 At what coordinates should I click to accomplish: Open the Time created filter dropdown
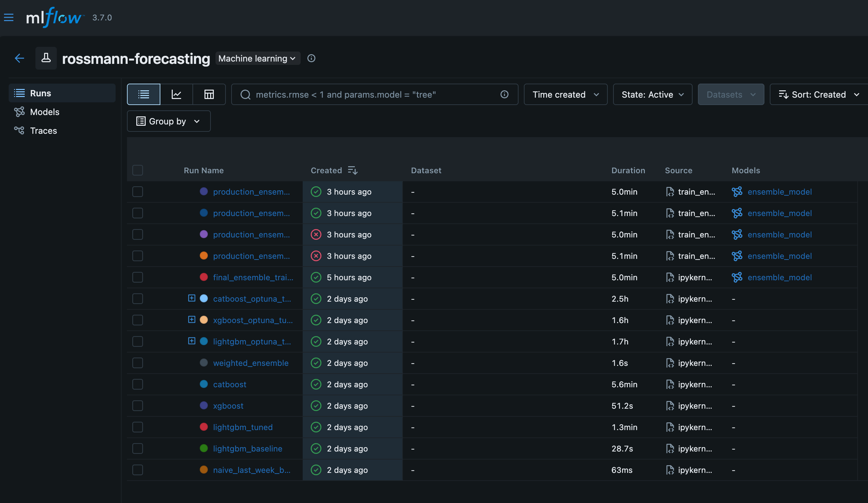[565, 94]
